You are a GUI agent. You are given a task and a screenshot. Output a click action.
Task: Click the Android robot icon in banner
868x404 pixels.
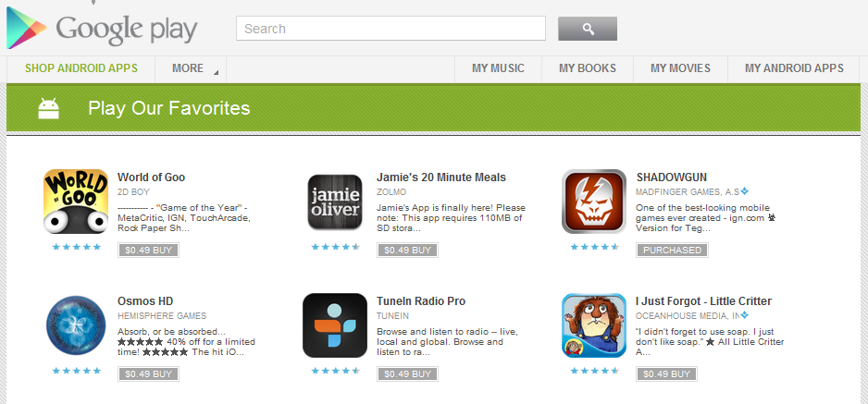pos(49,108)
